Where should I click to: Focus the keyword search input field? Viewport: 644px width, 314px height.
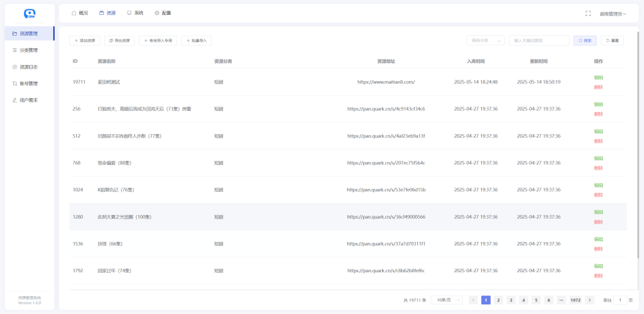pos(539,41)
